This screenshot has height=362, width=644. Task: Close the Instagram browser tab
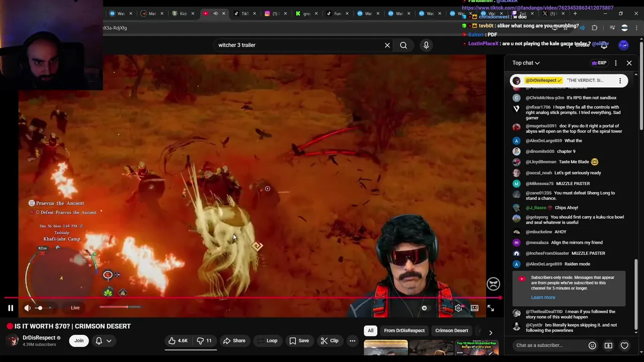coord(285,14)
